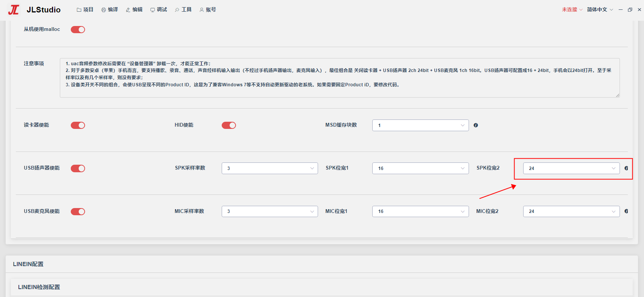Open the 编译 menu

tap(110, 9)
